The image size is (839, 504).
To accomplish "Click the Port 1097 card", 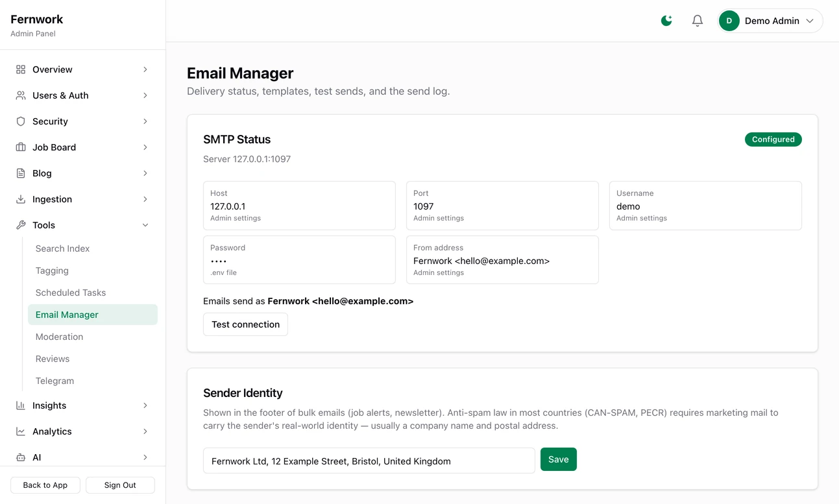I will click(502, 206).
